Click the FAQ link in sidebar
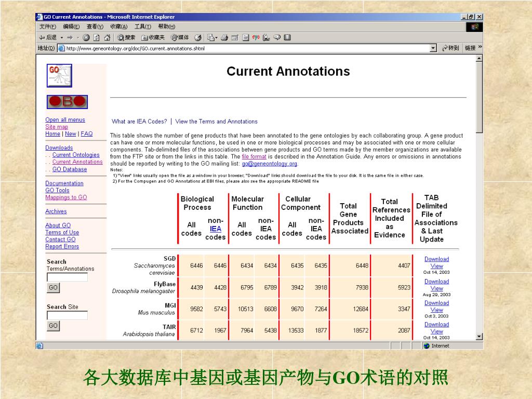The height and width of the screenshot is (399, 532). tap(87, 134)
